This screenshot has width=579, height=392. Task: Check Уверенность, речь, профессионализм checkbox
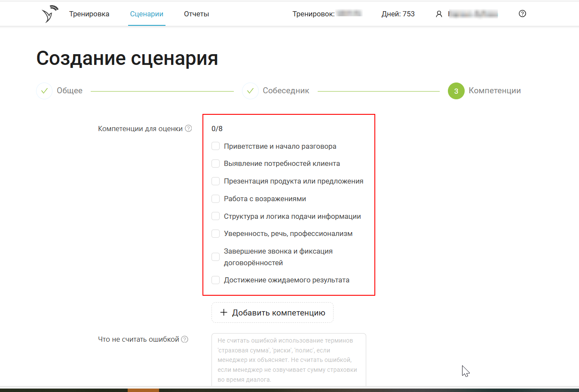(x=216, y=233)
